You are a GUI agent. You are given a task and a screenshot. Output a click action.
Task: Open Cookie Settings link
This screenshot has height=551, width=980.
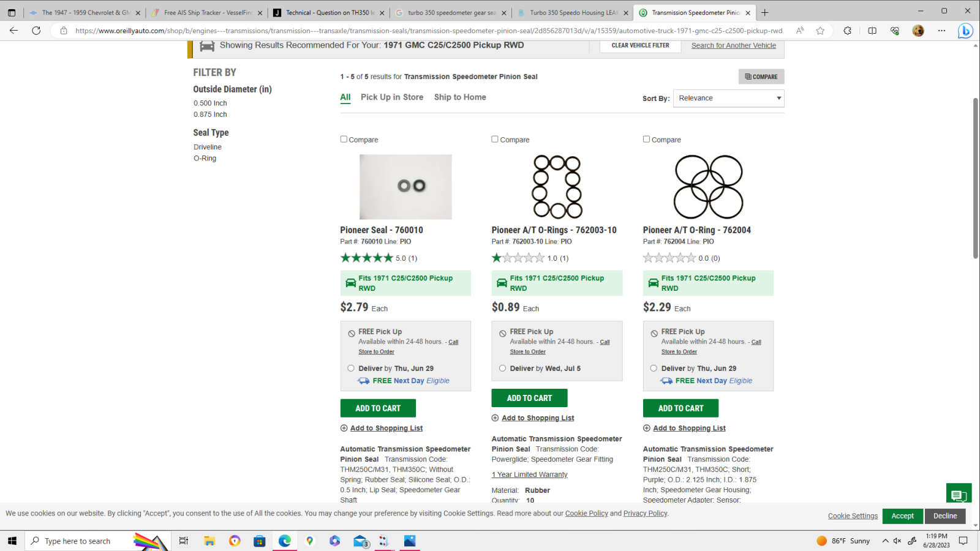click(853, 516)
